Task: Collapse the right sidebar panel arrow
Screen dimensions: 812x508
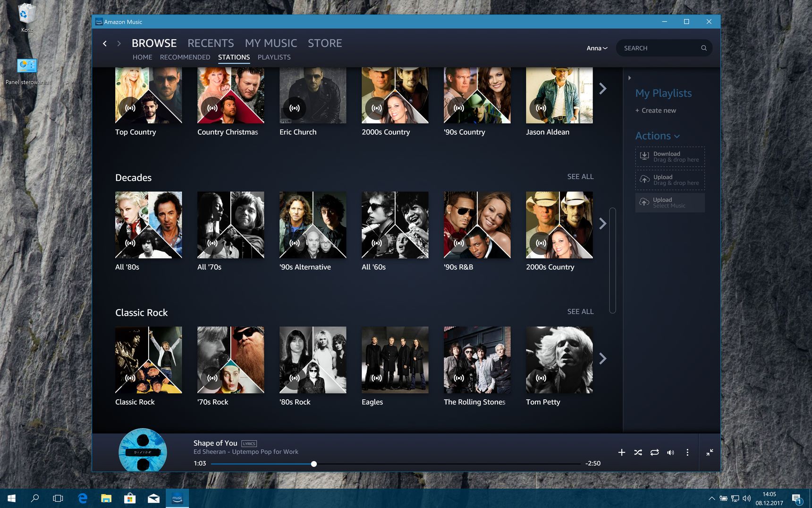Action: coord(629,78)
